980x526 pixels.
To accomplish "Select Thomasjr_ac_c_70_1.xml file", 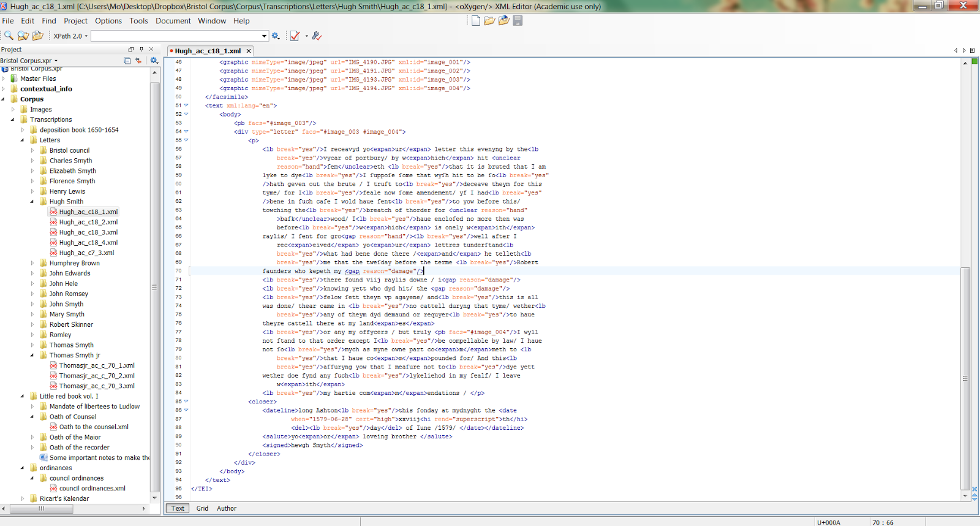I will pyautogui.click(x=97, y=365).
